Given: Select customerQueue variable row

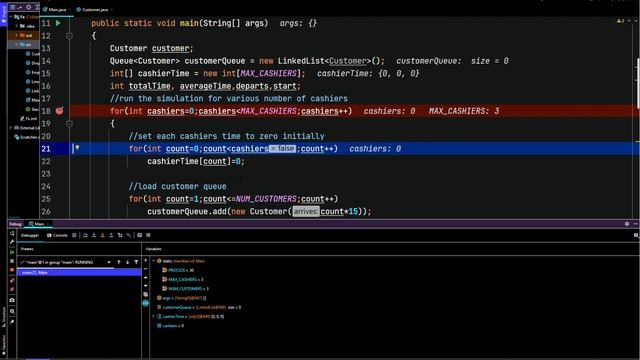Looking at the screenshot, I should coord(199,307).
